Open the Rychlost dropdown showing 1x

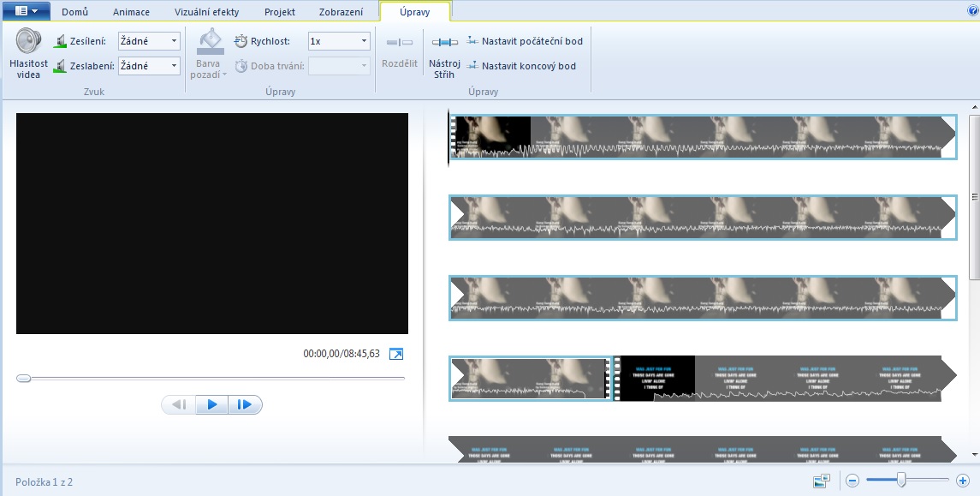pos(339,41)
